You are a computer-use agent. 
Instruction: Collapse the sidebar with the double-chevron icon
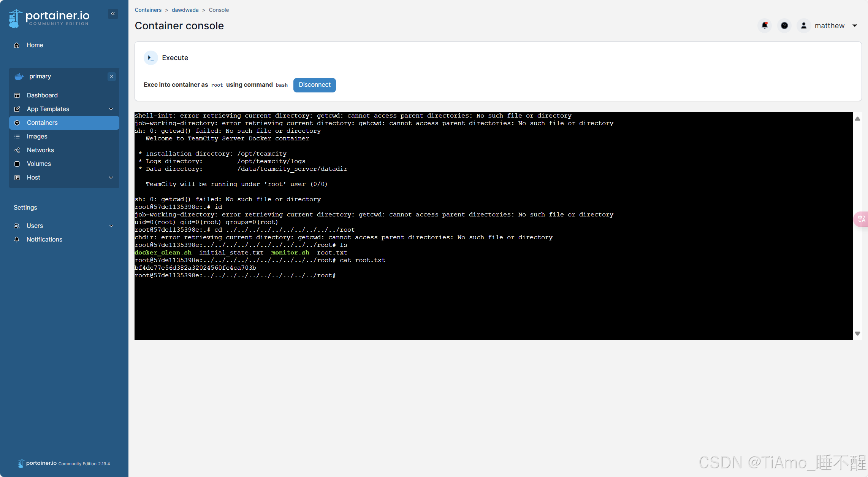[x=113, y=14]
